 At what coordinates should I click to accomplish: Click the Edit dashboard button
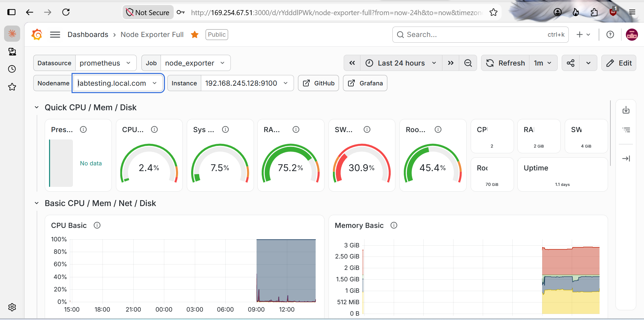(x=619, y=63)
